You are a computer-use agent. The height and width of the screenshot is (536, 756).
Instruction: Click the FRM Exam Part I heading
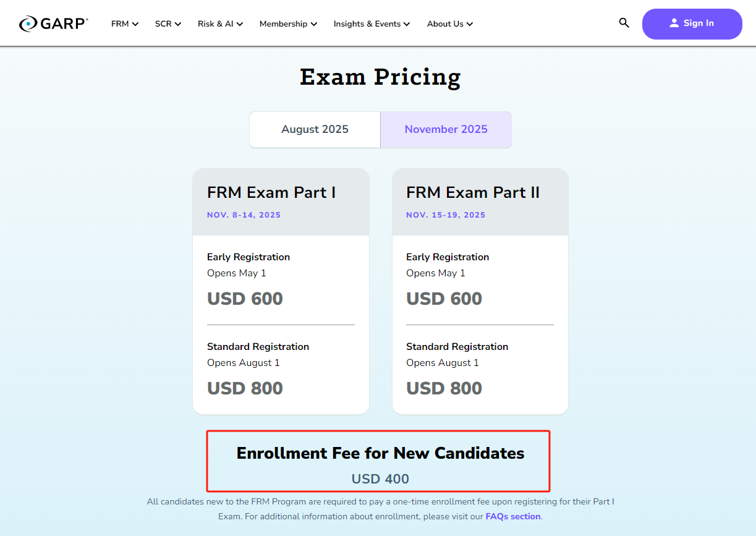coord(271,192)
